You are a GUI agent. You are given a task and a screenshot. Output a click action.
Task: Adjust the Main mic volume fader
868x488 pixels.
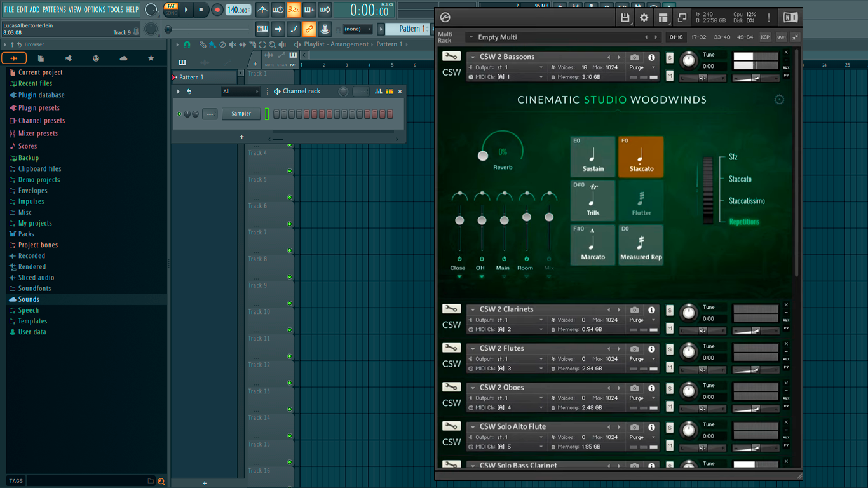[504, 220]
